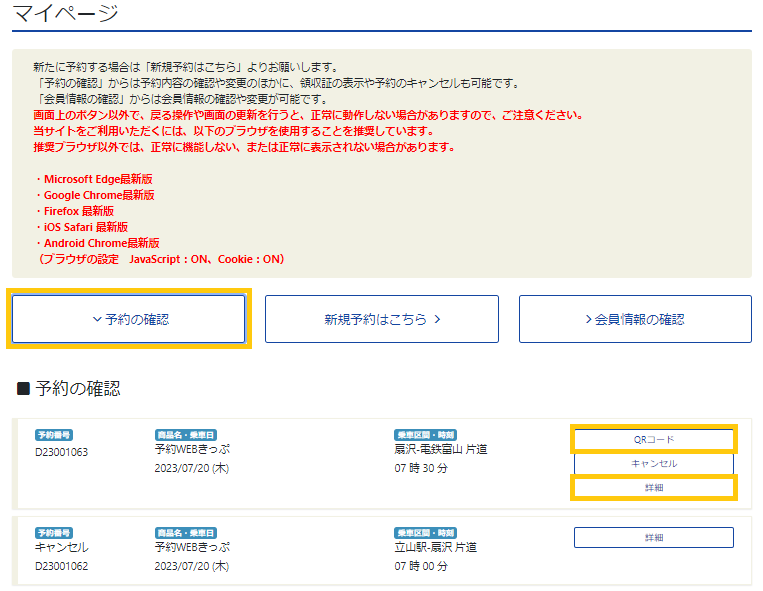
Task: Click the 乗車区間・時刻 badge in first reservation
Action: coord(425,435)
